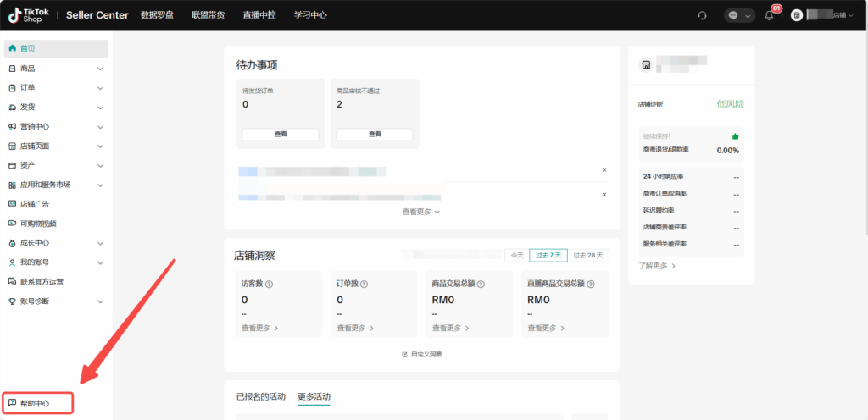
Task: Click 查看更多 under 订单数
Action: coord(355,328)
